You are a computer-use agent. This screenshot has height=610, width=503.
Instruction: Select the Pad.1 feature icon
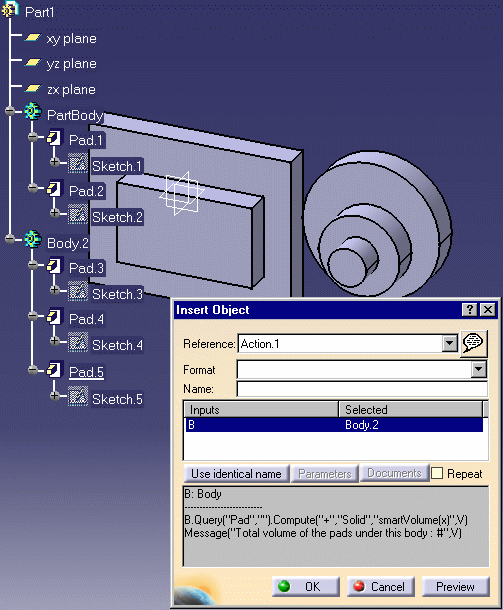click(54, 138)
